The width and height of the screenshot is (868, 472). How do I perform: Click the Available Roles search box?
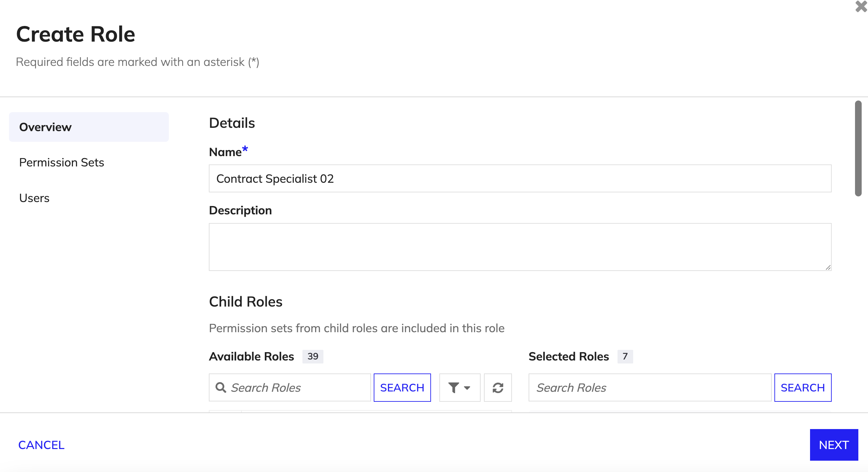coord(290,387)
